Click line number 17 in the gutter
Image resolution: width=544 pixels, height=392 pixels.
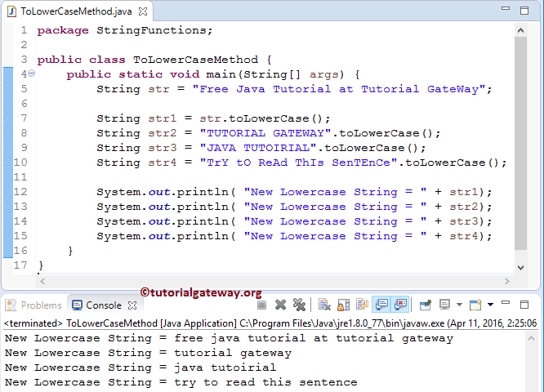(x=20, y=265)
